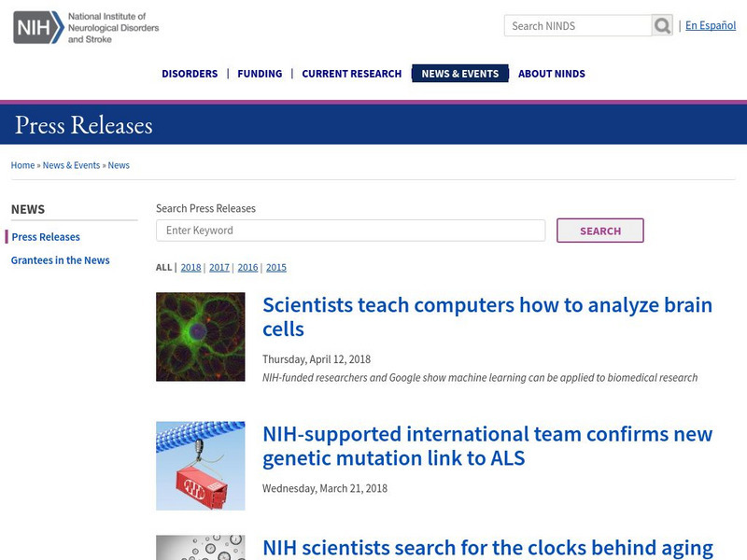Open the CURRENT RESEARCH section
This screenshot has height=560, width=747.
point(349,73)
